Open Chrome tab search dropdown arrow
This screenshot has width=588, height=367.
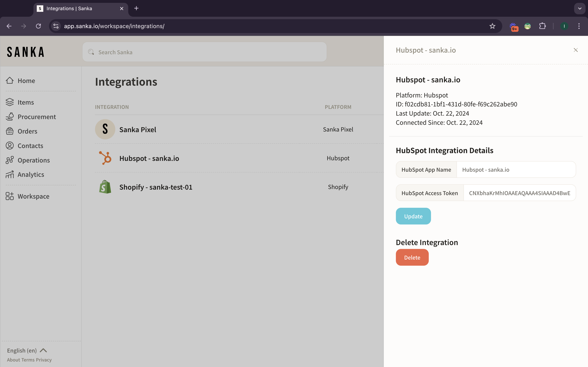click(x=580, y=9)
